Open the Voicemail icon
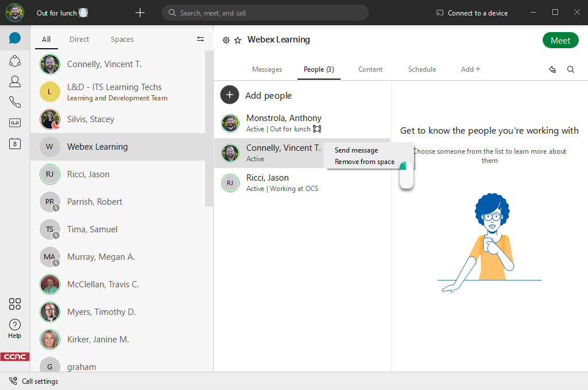Screen dimensions: 588x390 coord(14,122)
